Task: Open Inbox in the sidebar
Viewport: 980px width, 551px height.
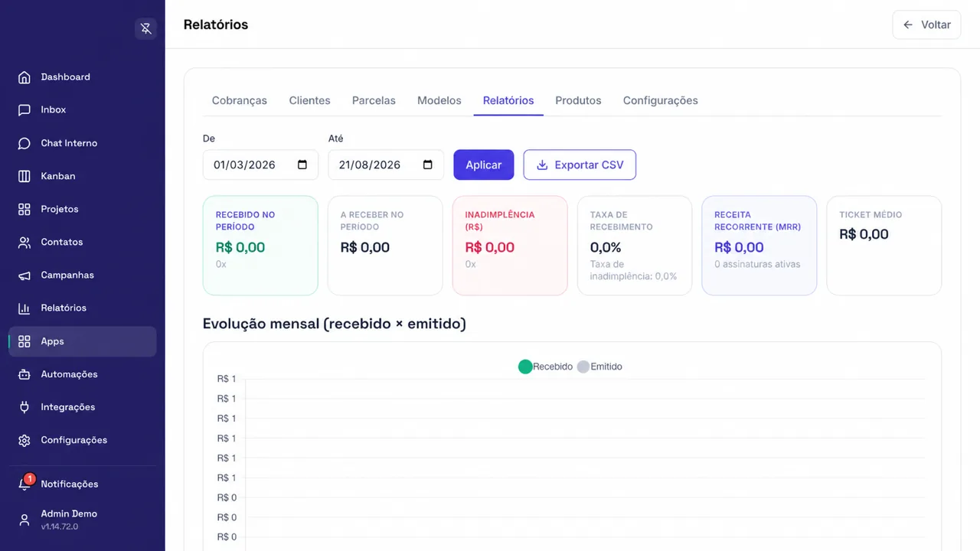Action: coord(83,110)
